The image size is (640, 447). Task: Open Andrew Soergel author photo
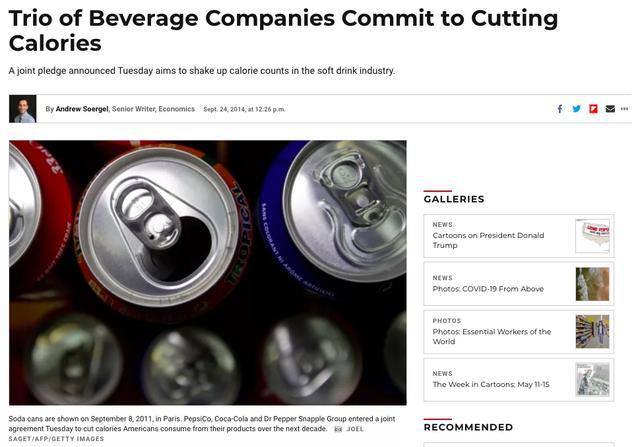pos(22,109)
